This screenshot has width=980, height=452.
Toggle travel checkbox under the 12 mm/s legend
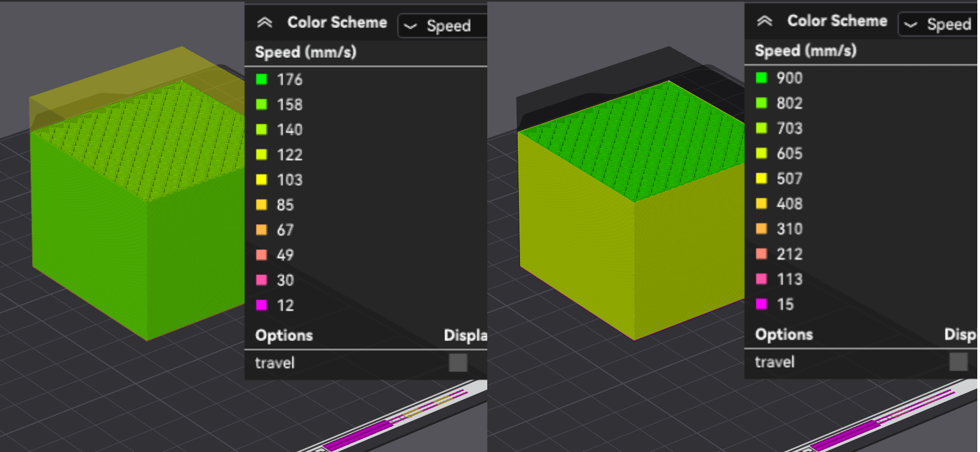(458, 363)
